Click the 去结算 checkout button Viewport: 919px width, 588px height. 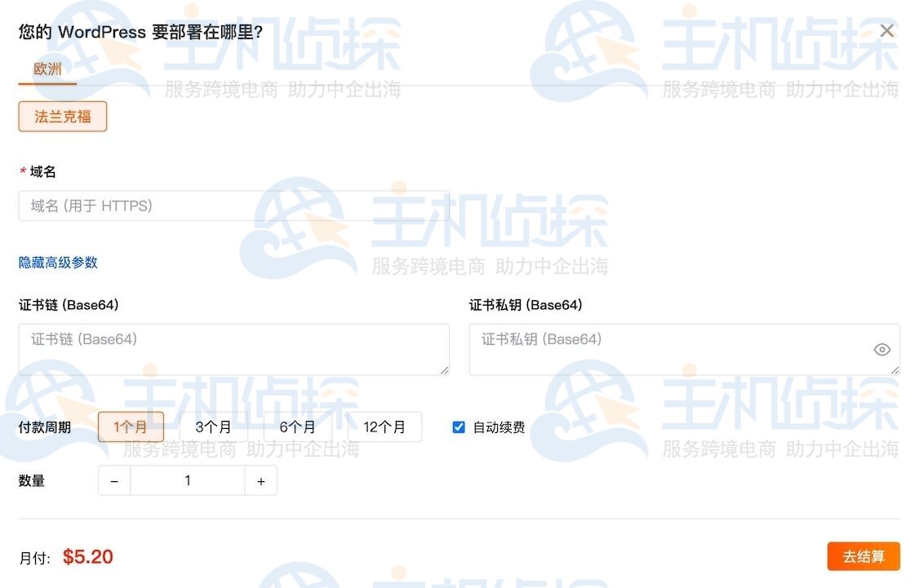pos(864,556)
